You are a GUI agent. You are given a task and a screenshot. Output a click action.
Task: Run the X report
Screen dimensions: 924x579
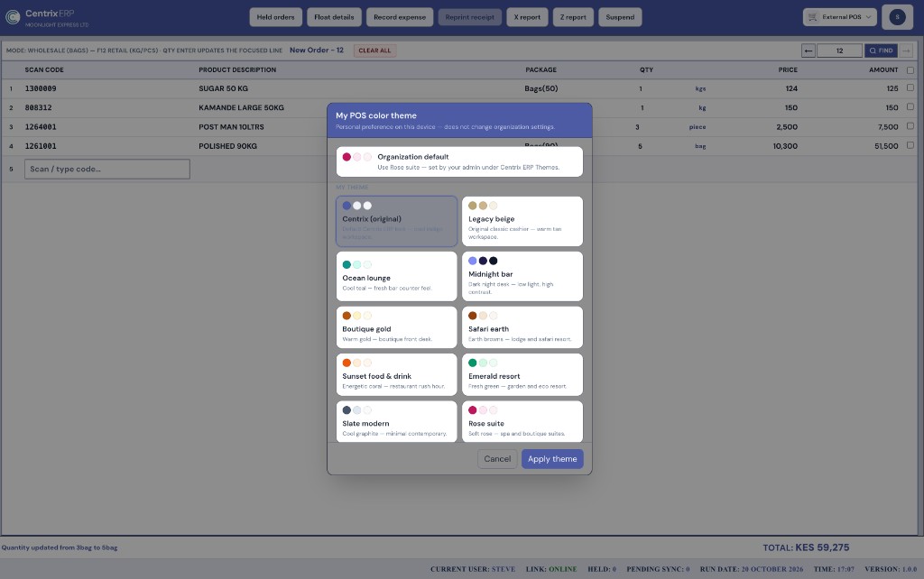tap(527, 17)
